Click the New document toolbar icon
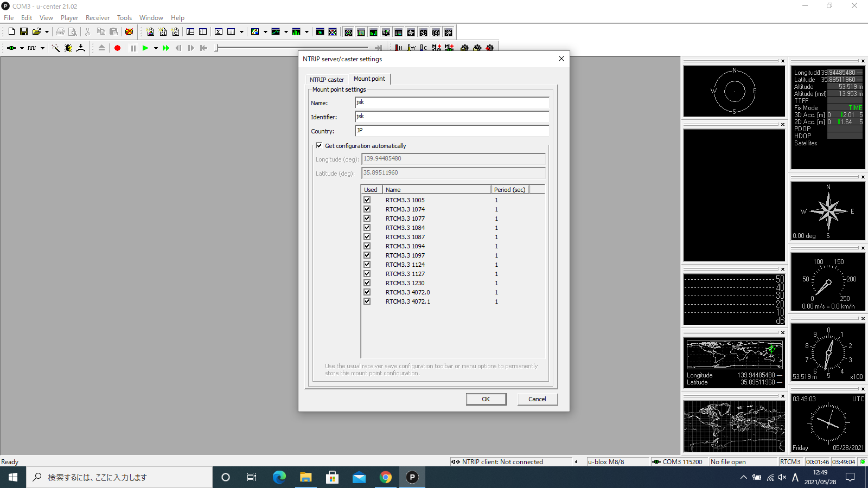This screenshot has width=868, height=488. point(11,32)
